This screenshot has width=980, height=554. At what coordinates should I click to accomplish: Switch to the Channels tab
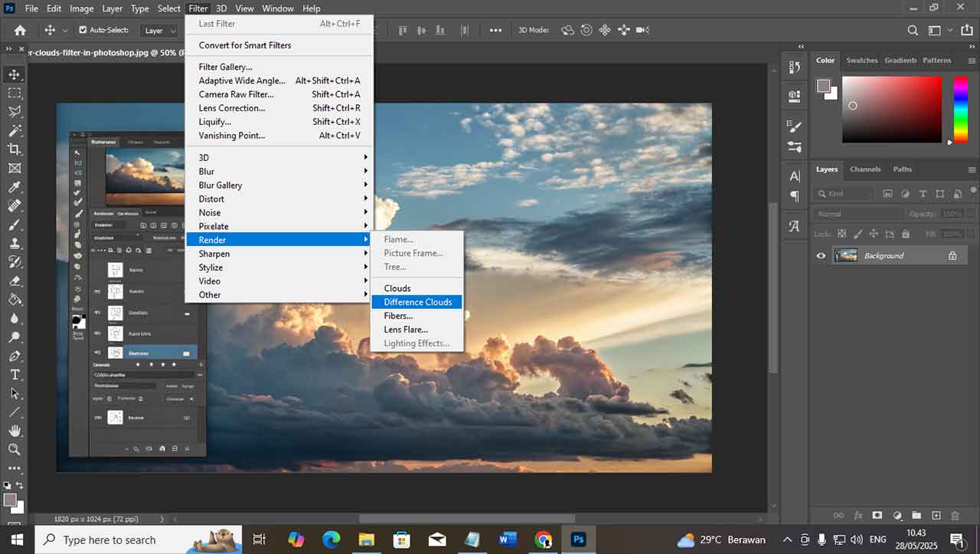tap(865, 169)
